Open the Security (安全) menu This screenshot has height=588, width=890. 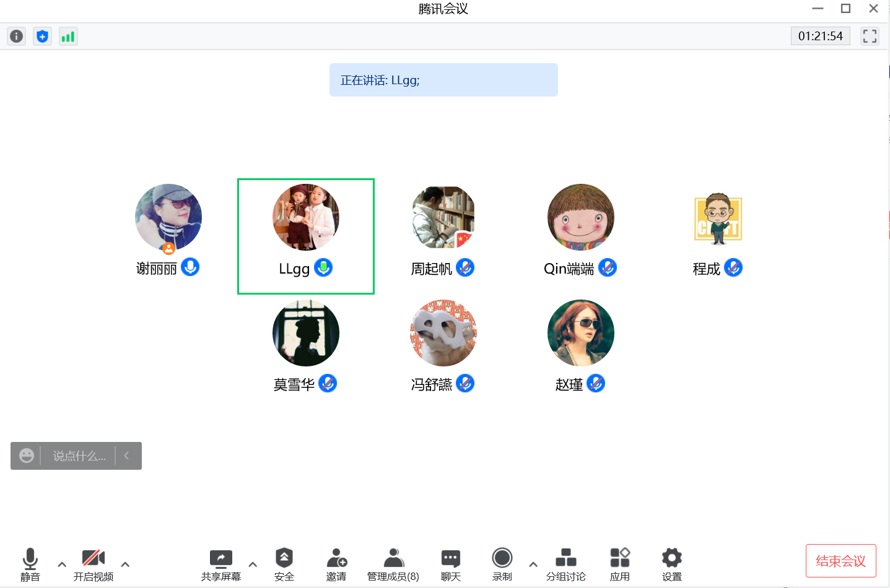(x=284, y=564)
